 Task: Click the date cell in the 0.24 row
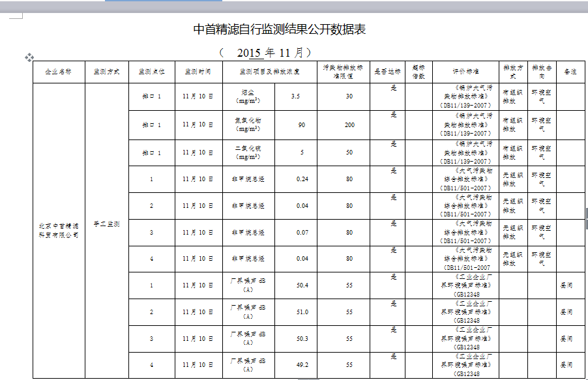point(198,179)
